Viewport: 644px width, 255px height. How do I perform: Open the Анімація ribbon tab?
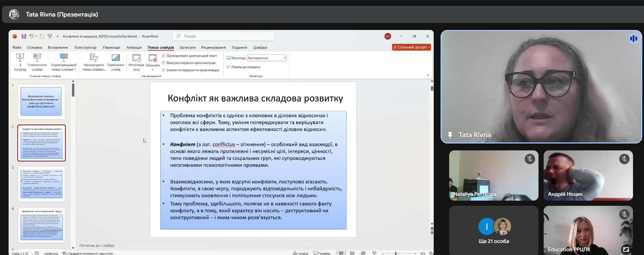click(x=134, y=47)
